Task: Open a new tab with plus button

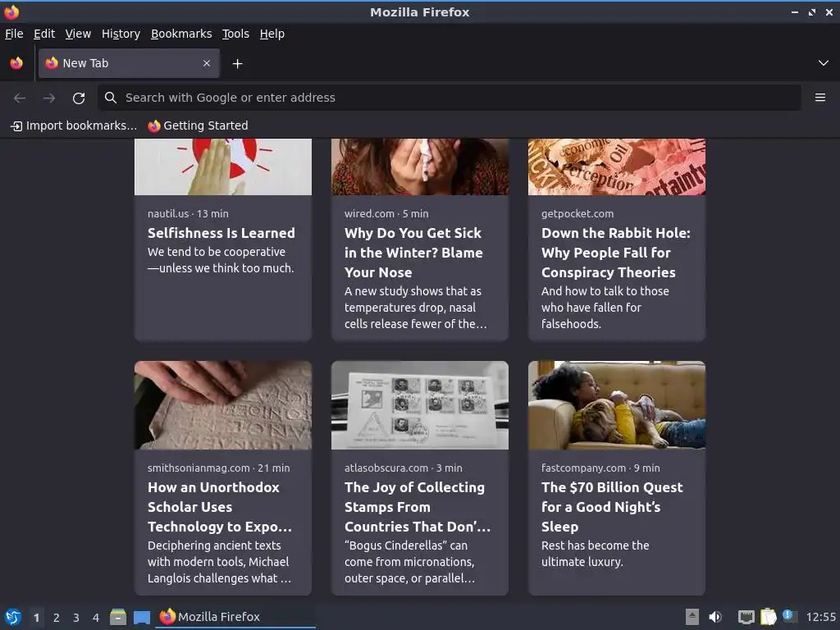Action: click(x=237, y=64)
